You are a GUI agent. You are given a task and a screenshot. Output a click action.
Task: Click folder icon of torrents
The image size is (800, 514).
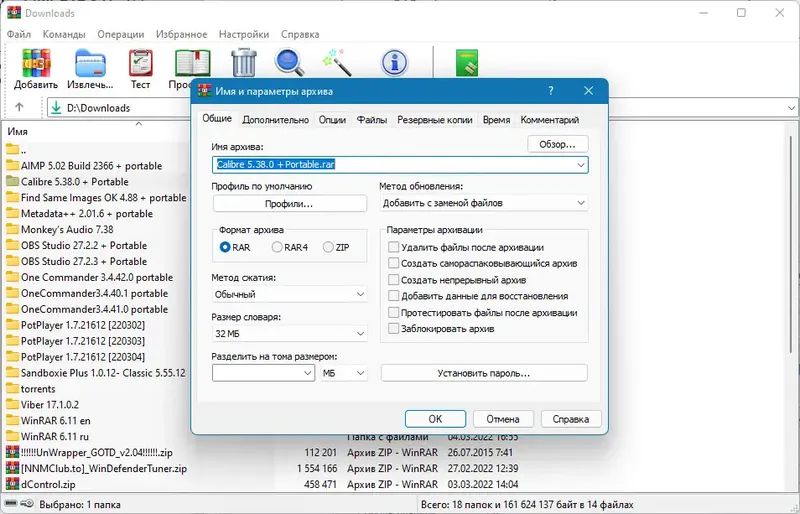(x=12, y=388)
